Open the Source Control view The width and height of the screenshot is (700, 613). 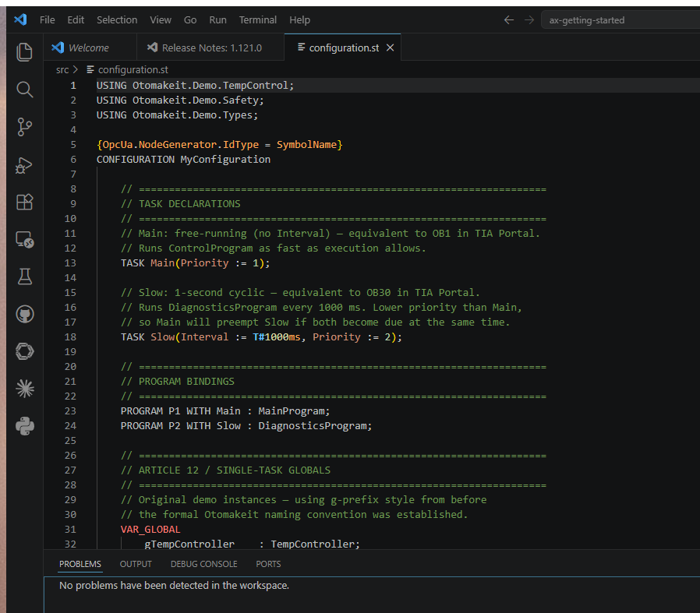click(x=24, y=127)
